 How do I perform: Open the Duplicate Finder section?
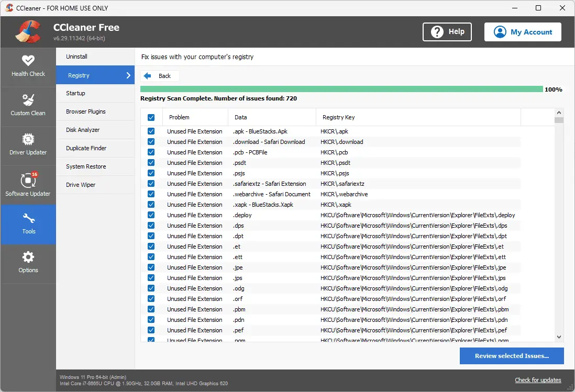85,148
